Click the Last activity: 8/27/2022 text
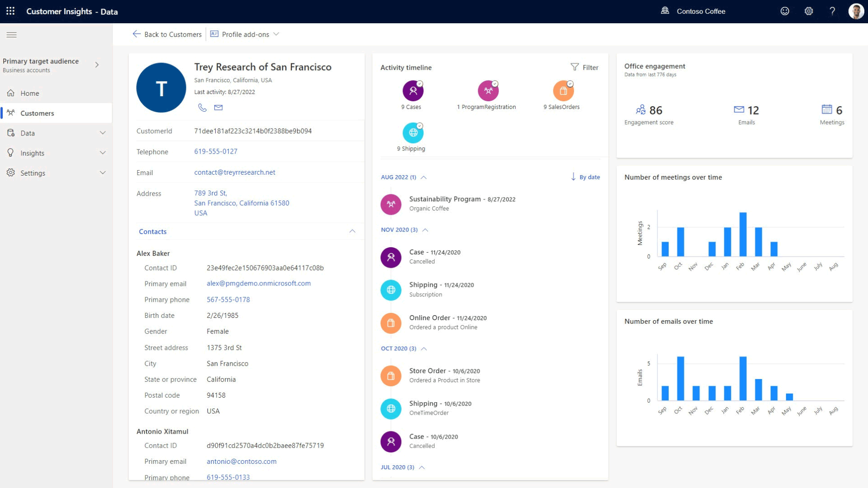The width and height of the screenshot is (868, 488). click(x=225, y=92)
